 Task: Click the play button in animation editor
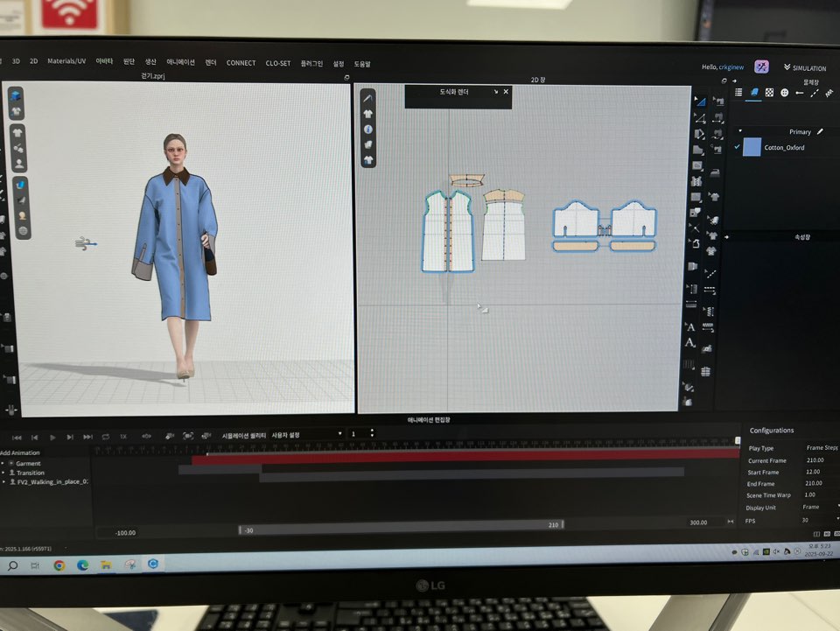(52, 437)
